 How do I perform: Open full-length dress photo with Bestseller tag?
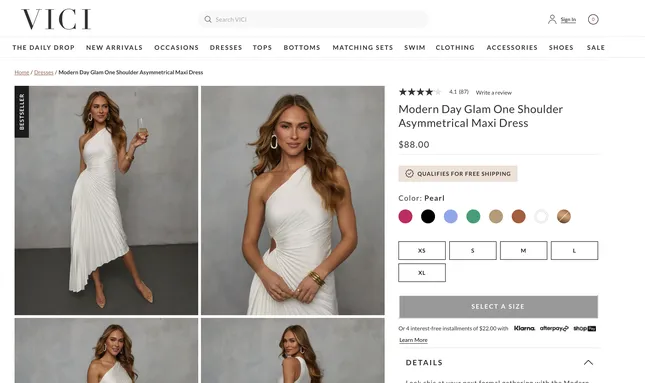pos(106,200)
